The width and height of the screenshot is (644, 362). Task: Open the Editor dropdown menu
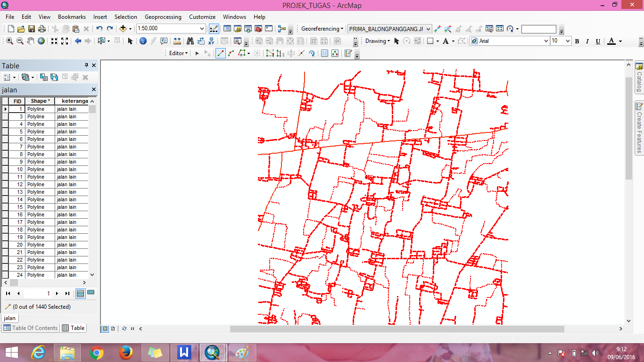click(x=179, y=53)
